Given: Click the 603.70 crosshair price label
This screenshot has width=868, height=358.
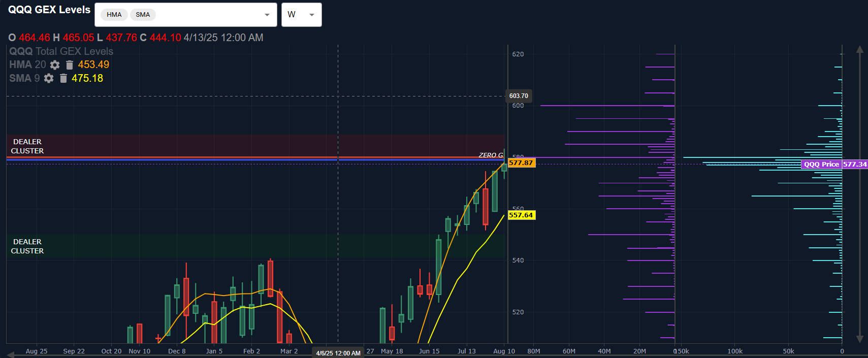Looking at the screenshot, I should [x=519, y=96].
